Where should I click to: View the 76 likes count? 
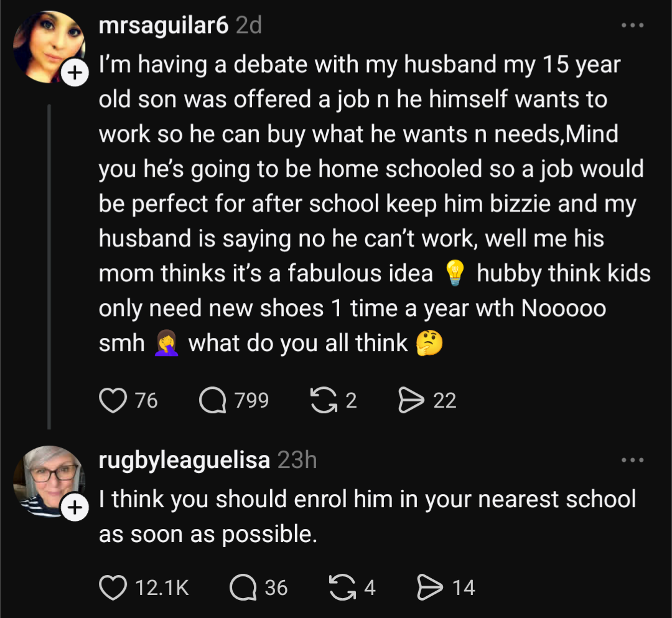click(146, 400)
